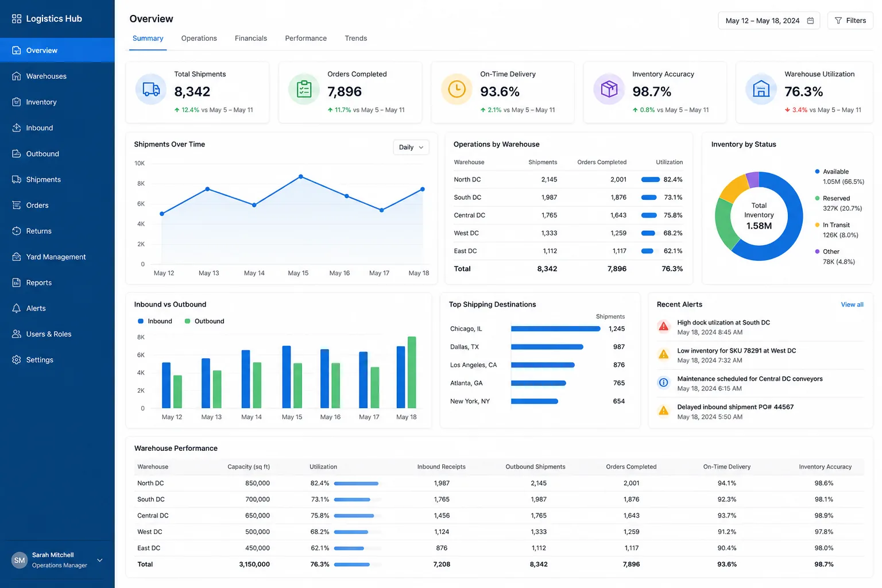This screenshot has width=882, height=588.
Task: Expand Sarah Mitchell user menu chevron
Action: [x=100, y=560]
